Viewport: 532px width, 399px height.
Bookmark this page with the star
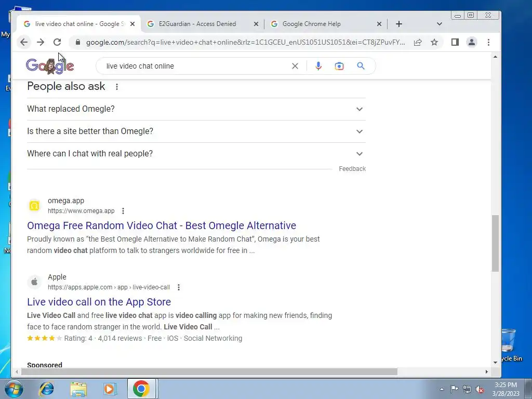(434, 42)
